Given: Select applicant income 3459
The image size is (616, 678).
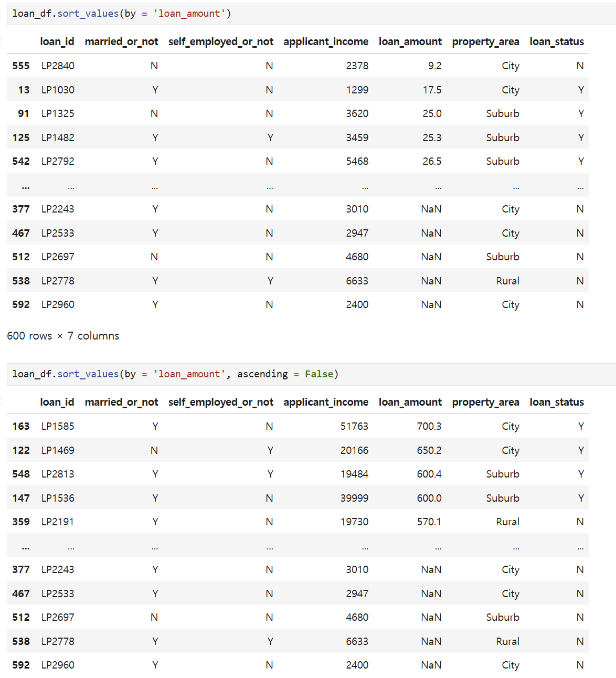Looking at the screenshot, I should pos(357,137).
